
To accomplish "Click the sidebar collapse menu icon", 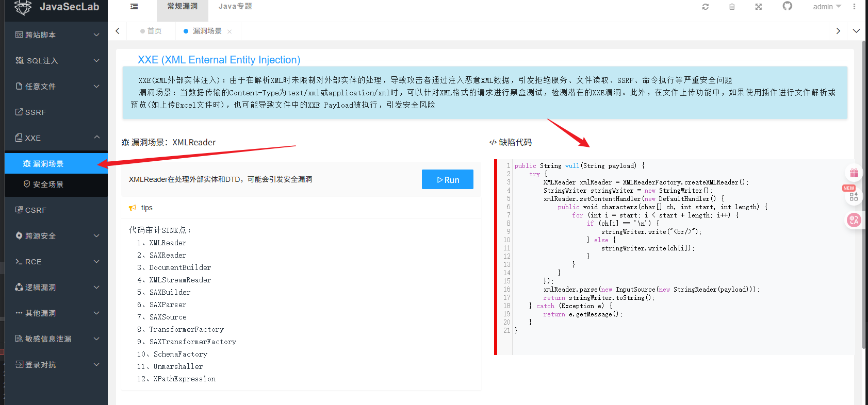I will pyautogui.click(x=134, y=7).
